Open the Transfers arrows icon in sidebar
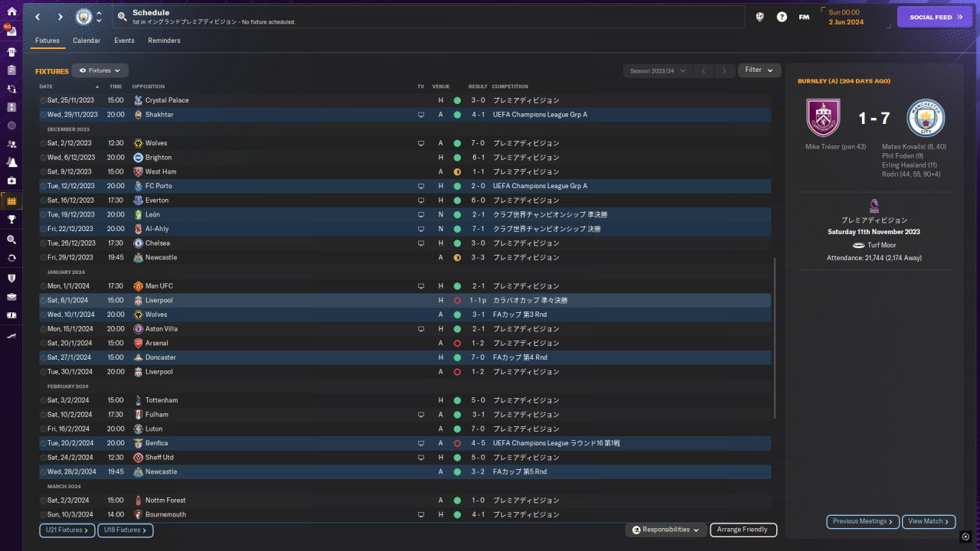 (x=11, y=258)
